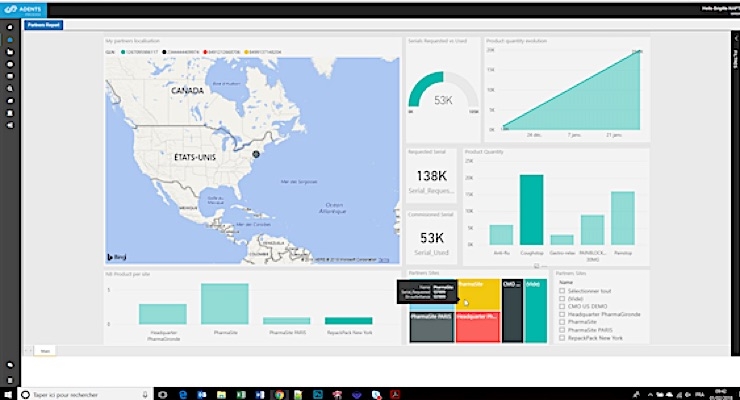Select the red Headquarter treemap tile
The height and width of the screenshot is (400, 740).
[x=478, y=327]
